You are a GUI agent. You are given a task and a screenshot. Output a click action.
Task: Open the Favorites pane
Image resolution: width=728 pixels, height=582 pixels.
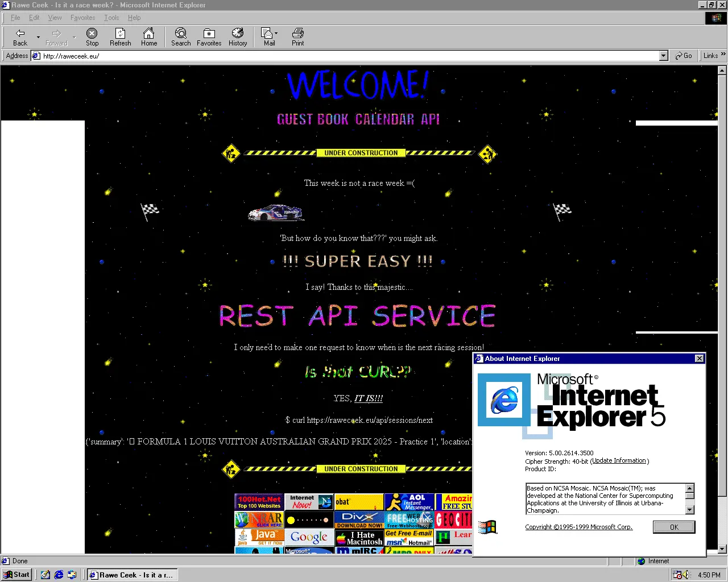(209, 37)
